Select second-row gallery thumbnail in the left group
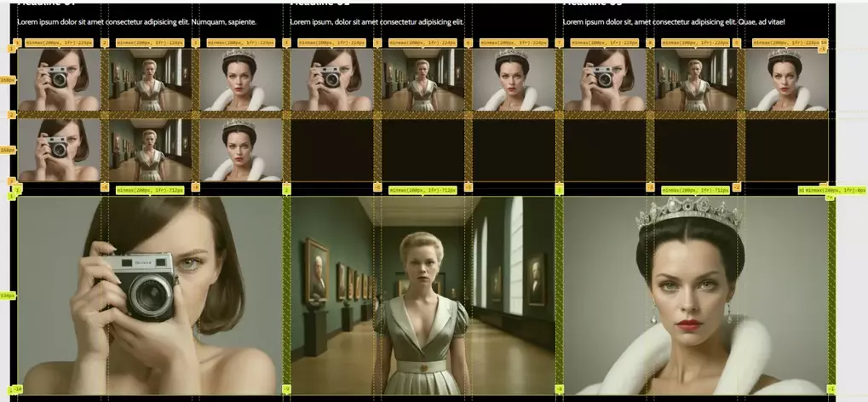868x402 pixels. [150, 150]
